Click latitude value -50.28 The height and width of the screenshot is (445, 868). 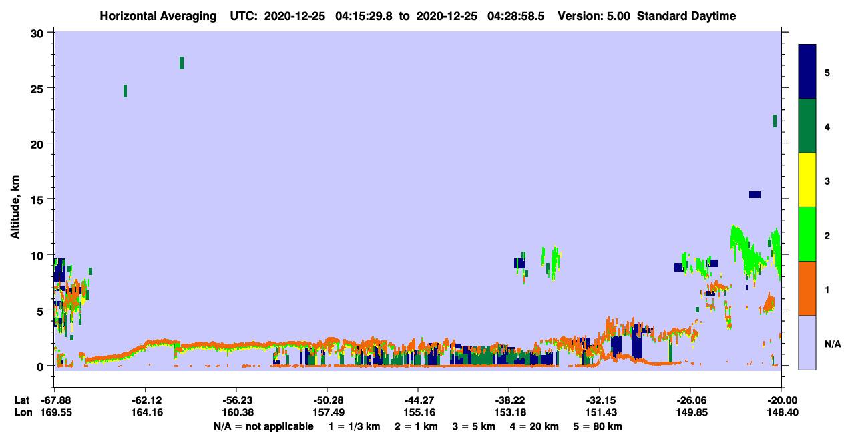pyautogui.click(x=327, y=400)
